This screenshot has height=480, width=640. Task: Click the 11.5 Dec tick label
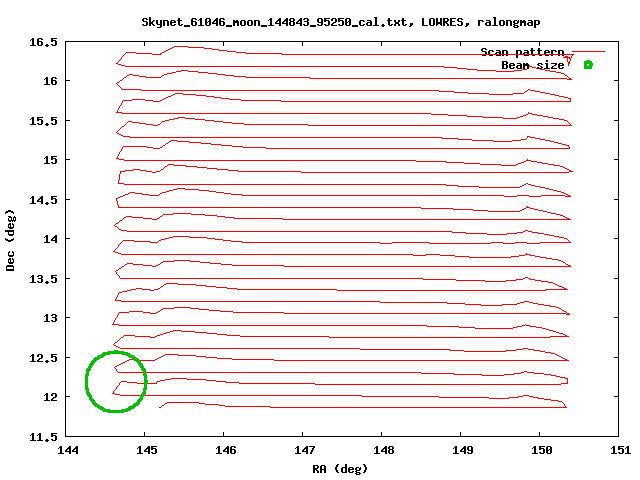43,437
